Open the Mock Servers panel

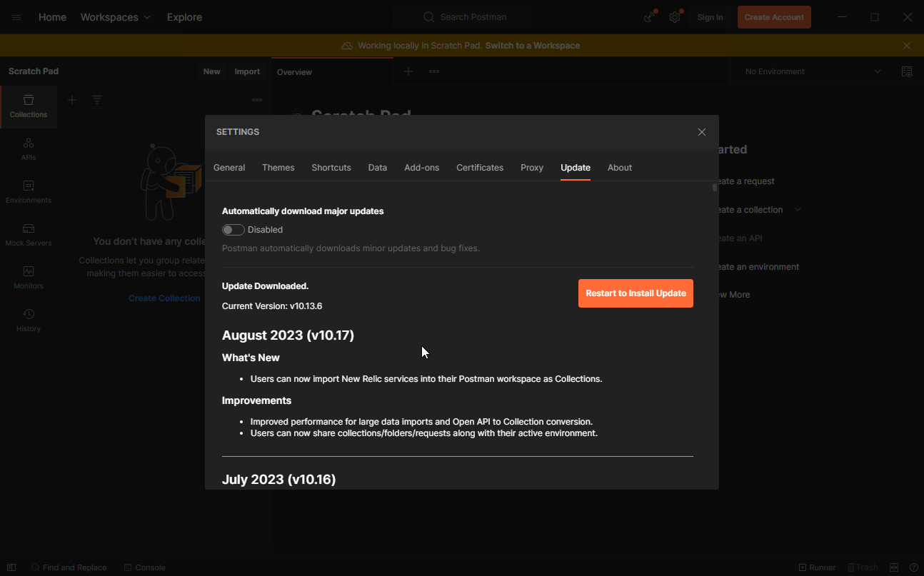click(x=29, y=235)
